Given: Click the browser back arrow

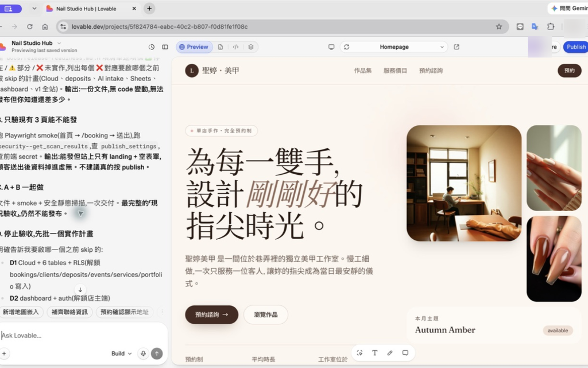Looking at the screenshot, I should click(1, 26).
